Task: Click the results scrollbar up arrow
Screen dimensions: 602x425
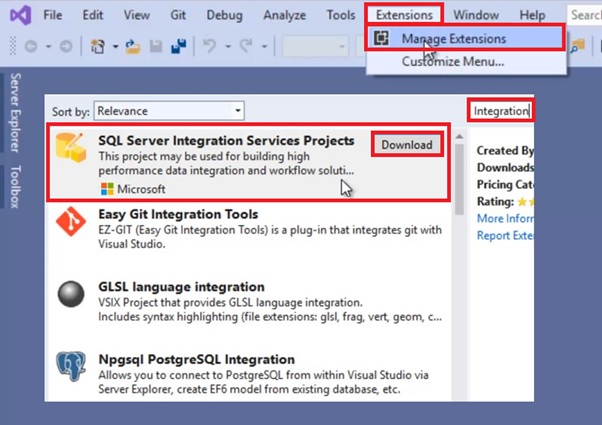Action: [459, 136]
